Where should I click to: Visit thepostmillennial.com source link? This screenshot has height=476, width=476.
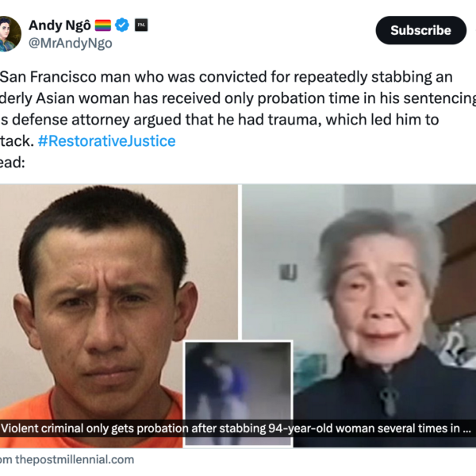click(67, 459)
